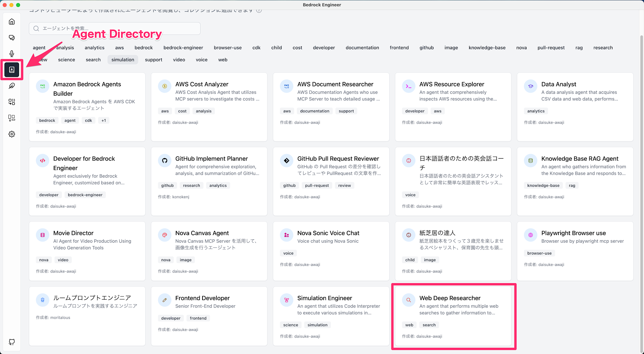
Task: Filter by the voice tag
Action: click(202, 60)
